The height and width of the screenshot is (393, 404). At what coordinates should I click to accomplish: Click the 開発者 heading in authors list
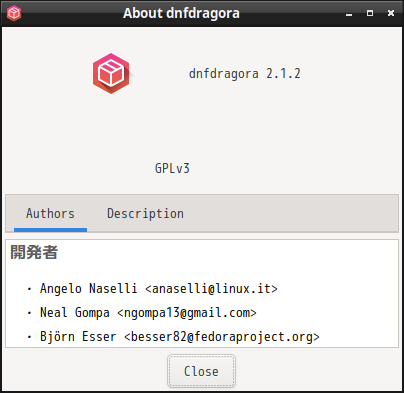coord(34,252)
